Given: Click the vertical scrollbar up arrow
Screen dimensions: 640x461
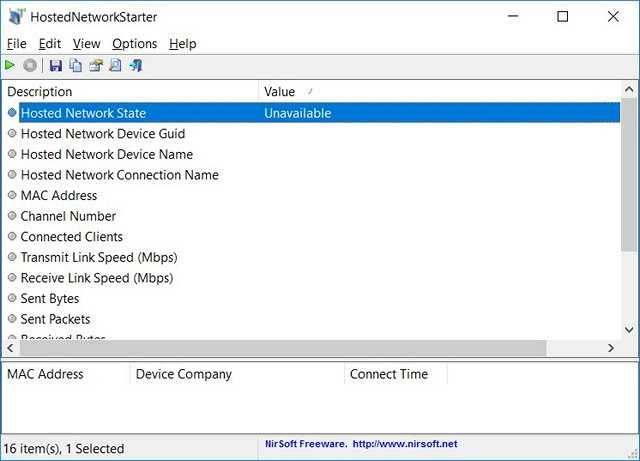Looking at the screenshot, I should coord(629,89).
